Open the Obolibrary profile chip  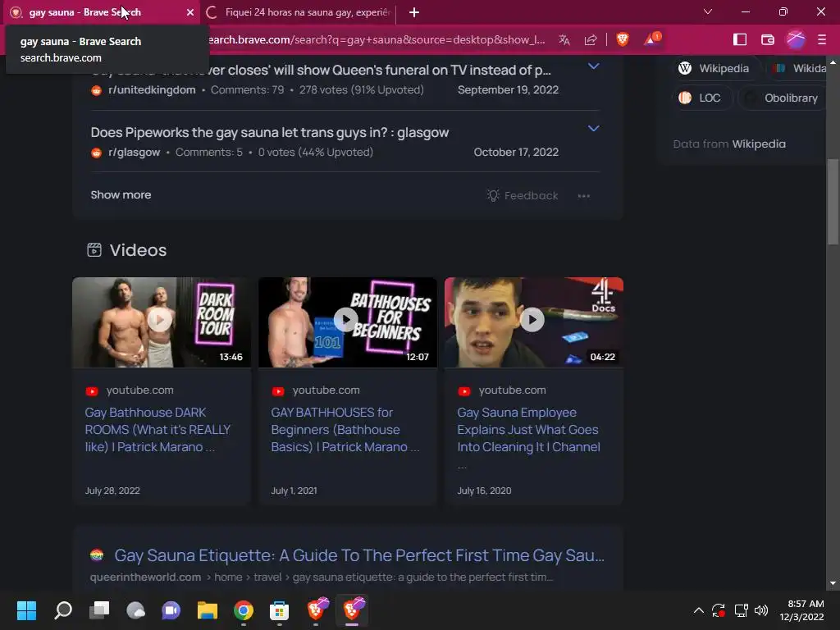(782, 98)
